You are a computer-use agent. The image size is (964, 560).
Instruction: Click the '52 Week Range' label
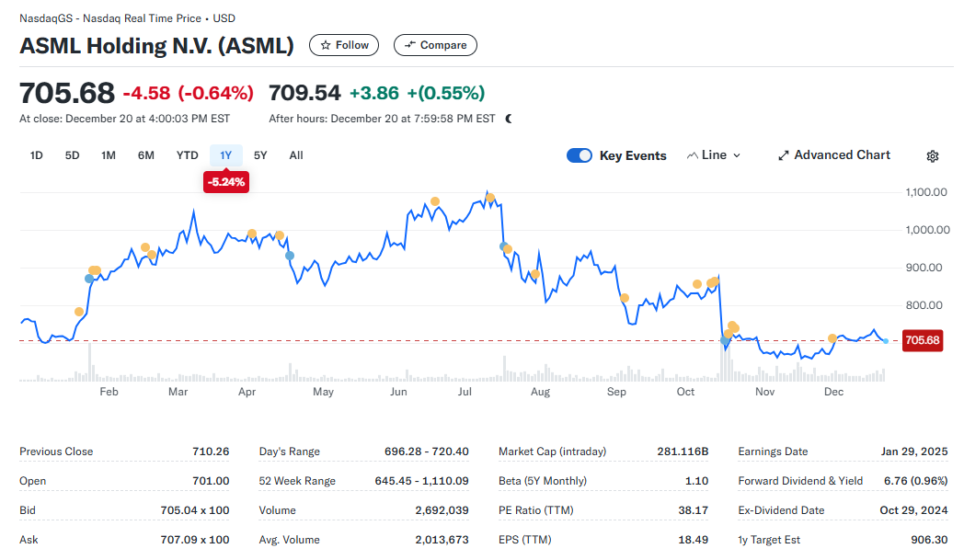click(297, 481)
